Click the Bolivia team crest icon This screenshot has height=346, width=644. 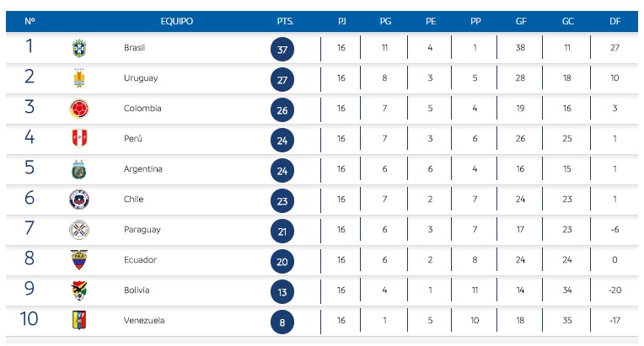79,290
